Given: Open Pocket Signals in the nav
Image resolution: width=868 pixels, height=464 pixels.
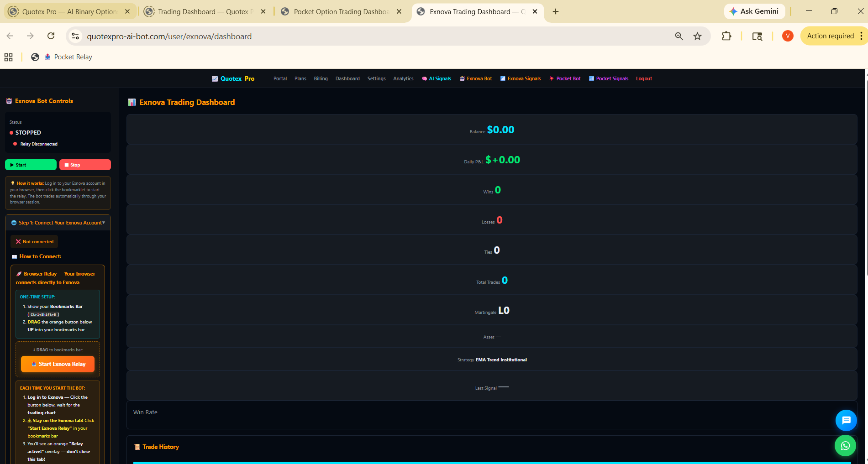Looking at the screenshot, I should click(x=609, y=78).
